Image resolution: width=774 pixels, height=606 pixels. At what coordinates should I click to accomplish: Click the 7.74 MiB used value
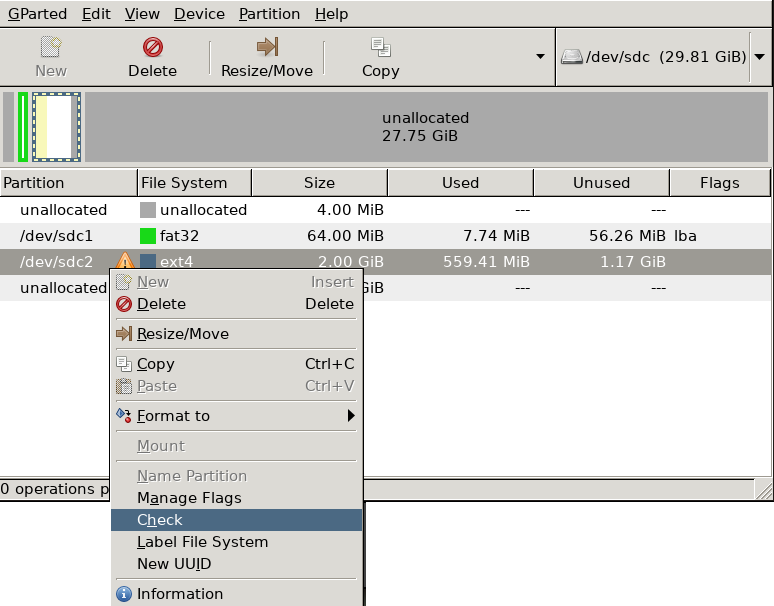coord(496,236)
